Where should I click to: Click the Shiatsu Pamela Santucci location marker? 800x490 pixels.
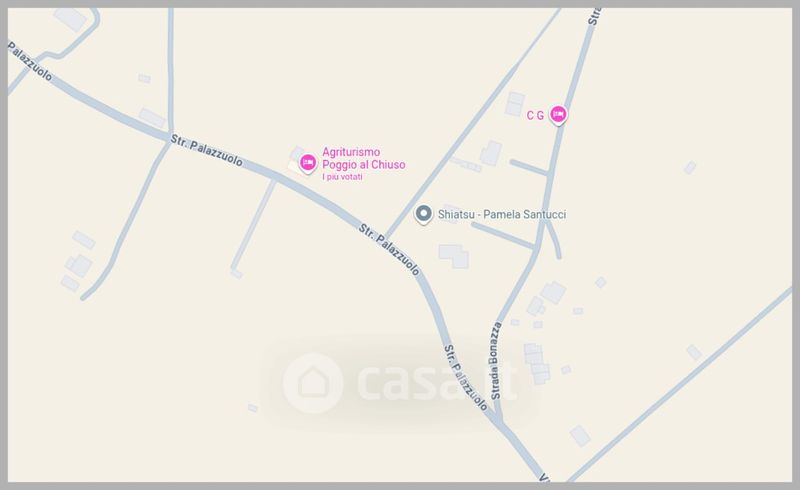tap(423, 214)
